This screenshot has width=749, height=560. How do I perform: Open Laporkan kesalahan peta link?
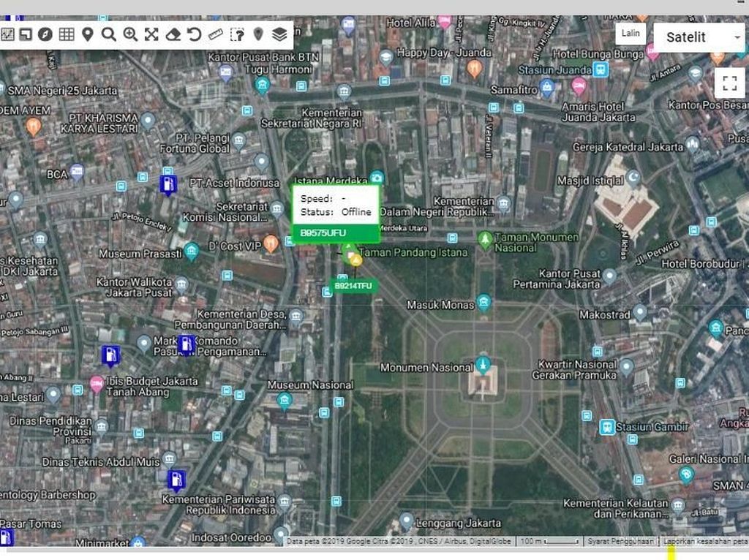[x=706, y=542]
